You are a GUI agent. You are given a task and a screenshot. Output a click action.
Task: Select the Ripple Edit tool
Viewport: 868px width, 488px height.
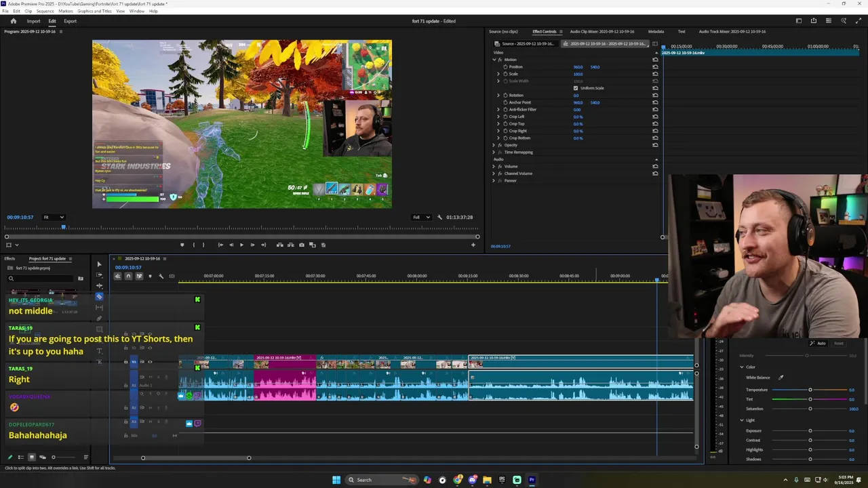[99, 286]
